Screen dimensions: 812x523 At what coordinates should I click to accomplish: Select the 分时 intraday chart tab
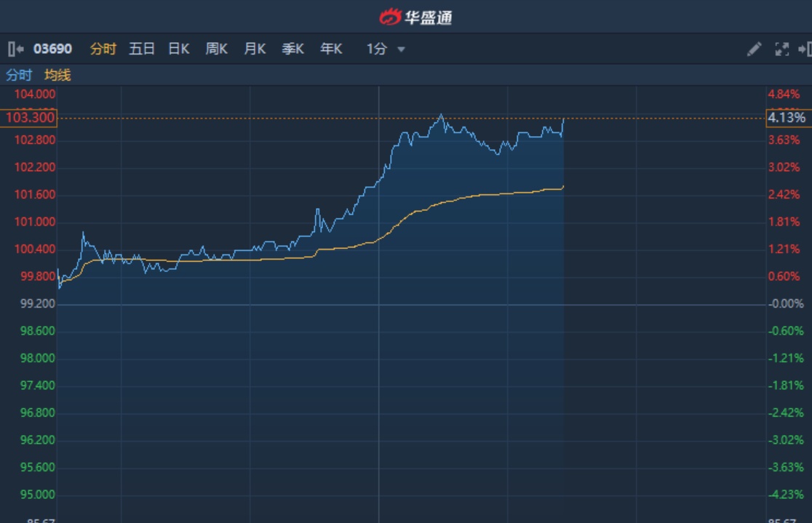103,49
